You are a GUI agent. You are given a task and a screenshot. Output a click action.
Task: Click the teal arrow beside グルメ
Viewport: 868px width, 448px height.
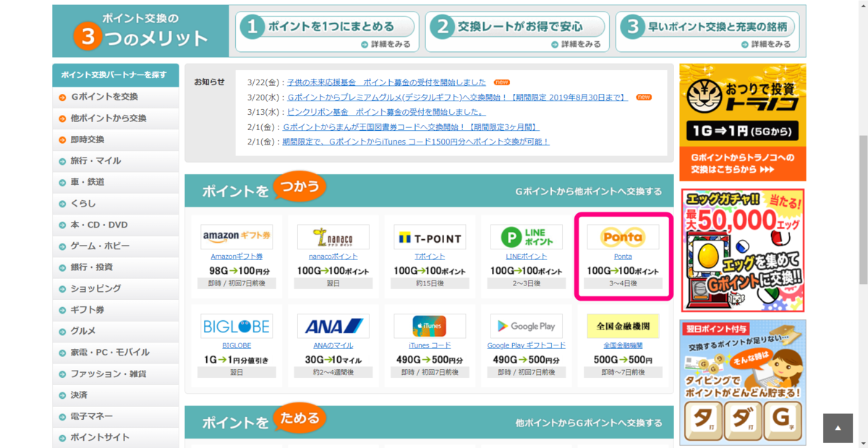coord(63,331)
